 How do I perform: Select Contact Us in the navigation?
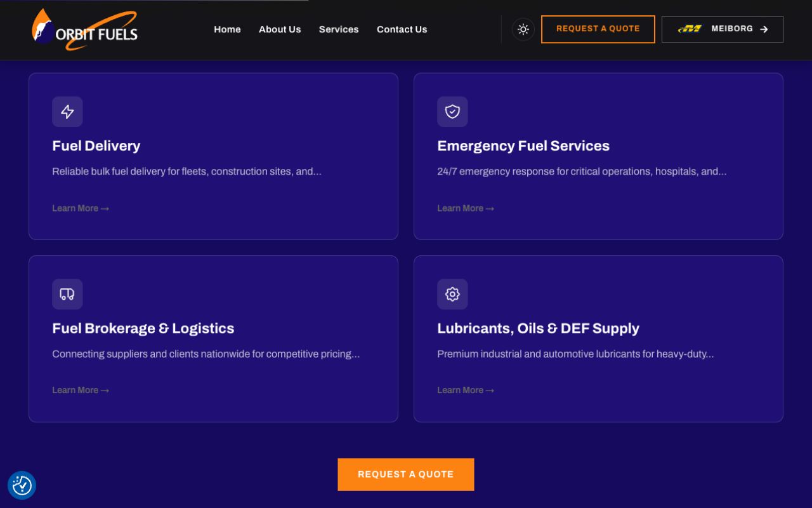[402, 29]
